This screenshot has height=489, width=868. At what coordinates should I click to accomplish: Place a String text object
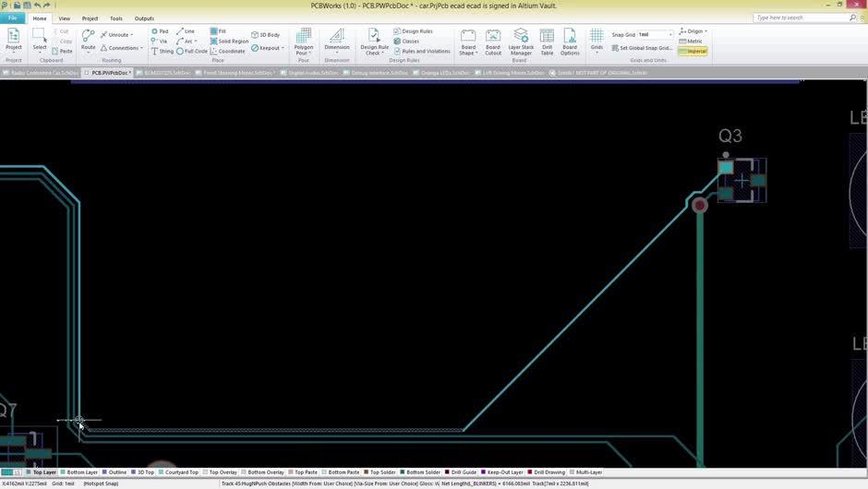point(163,51)
